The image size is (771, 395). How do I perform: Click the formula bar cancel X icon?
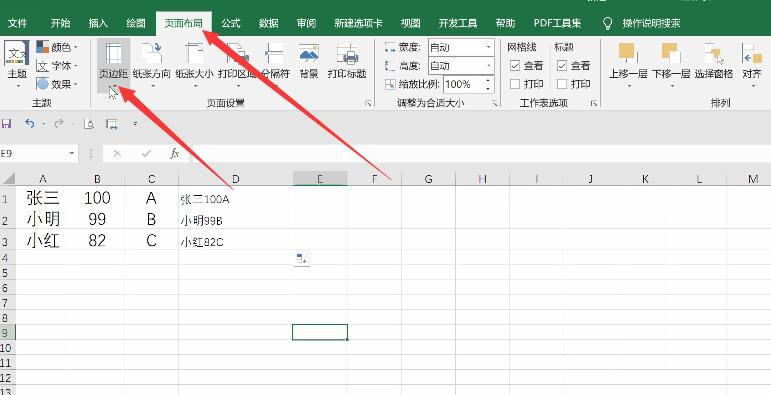pos(117,154)
